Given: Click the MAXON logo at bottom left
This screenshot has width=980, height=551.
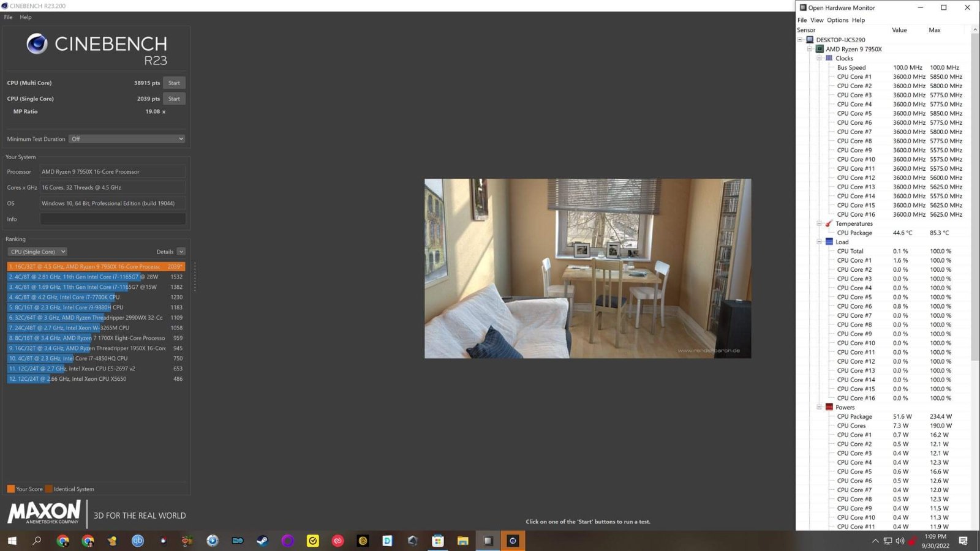Looking at the screenshot, I should [x=43, y=512].
